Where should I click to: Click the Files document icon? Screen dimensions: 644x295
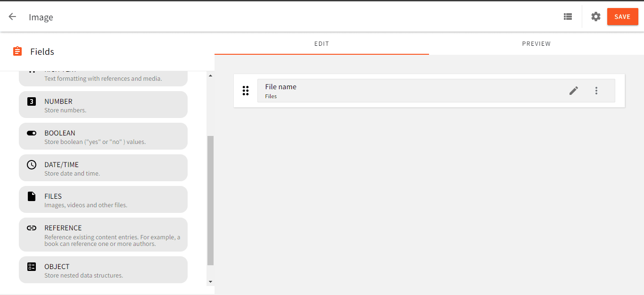coord(32,196)
